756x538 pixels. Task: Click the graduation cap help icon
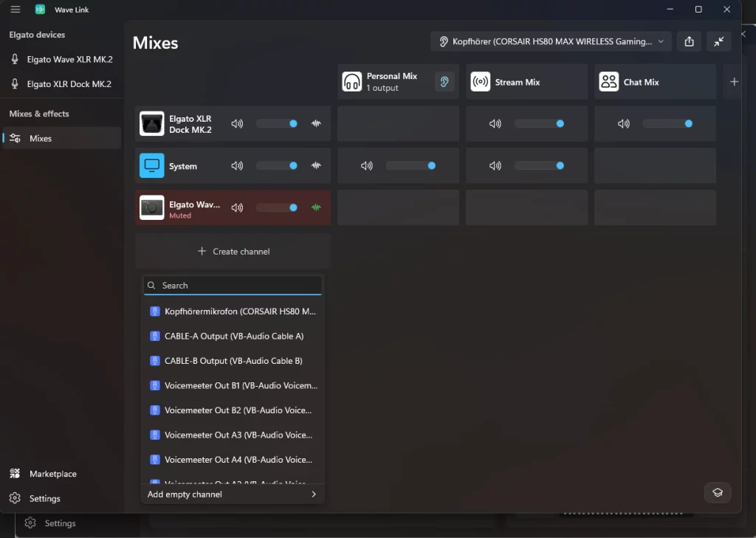click(718, 493)
